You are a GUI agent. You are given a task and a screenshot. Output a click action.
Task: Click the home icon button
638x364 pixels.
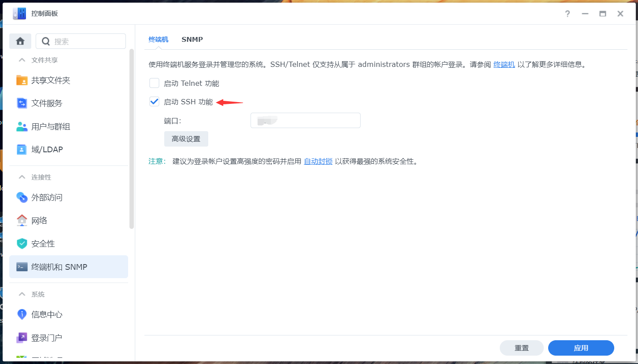[20, 41]
